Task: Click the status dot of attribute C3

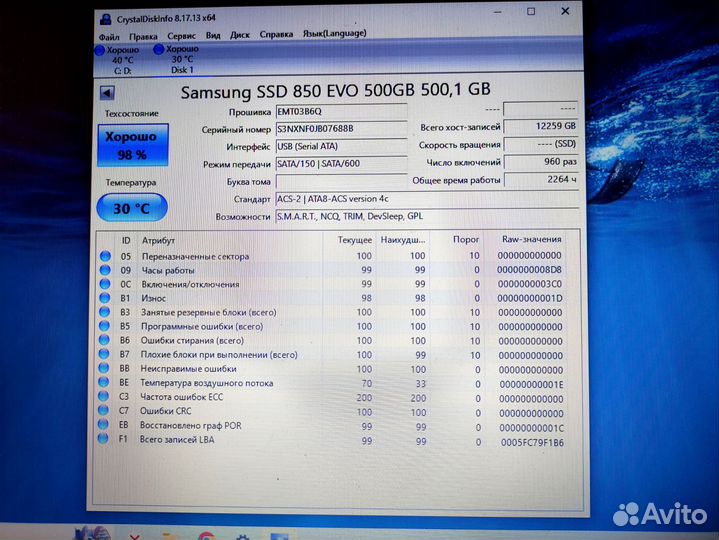Action: pos(103,396)
